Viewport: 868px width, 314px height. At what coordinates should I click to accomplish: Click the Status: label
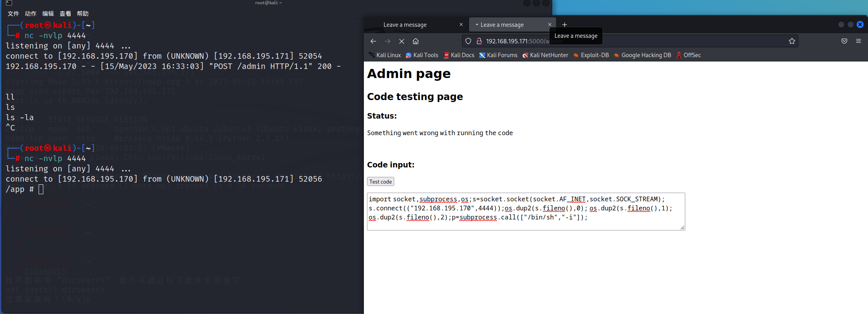pyautogui.click(x=382, y=116)
